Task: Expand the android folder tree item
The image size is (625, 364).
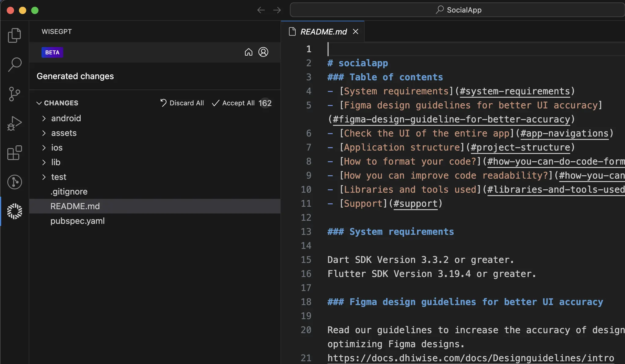Action: click(44, 118)
